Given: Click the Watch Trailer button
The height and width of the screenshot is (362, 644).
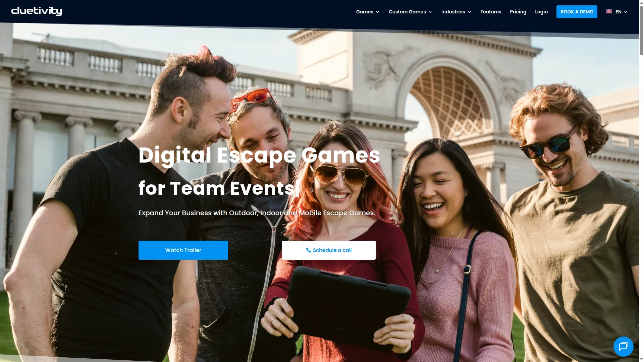Looking at the screenshot, I should click(x=183, y=250).
